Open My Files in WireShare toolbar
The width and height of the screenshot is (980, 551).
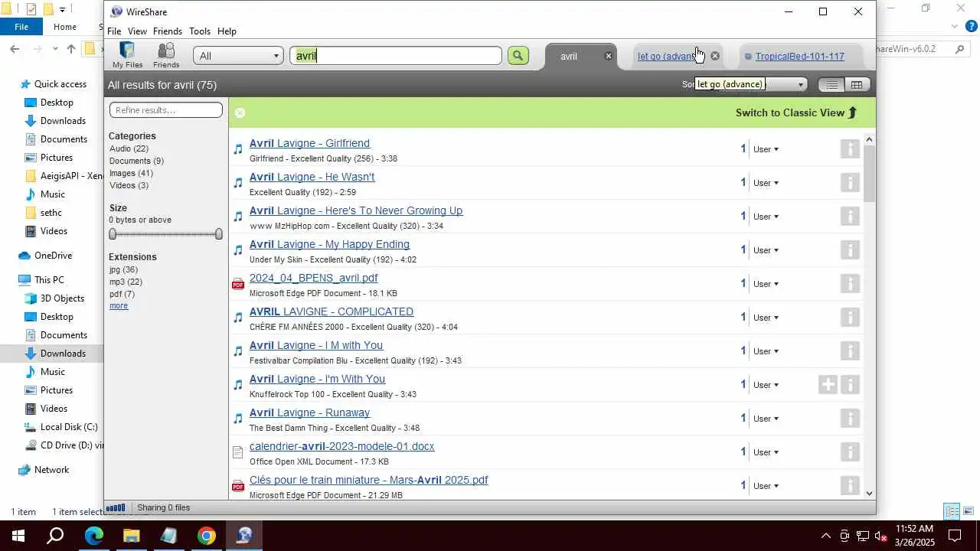coord(127,55)
